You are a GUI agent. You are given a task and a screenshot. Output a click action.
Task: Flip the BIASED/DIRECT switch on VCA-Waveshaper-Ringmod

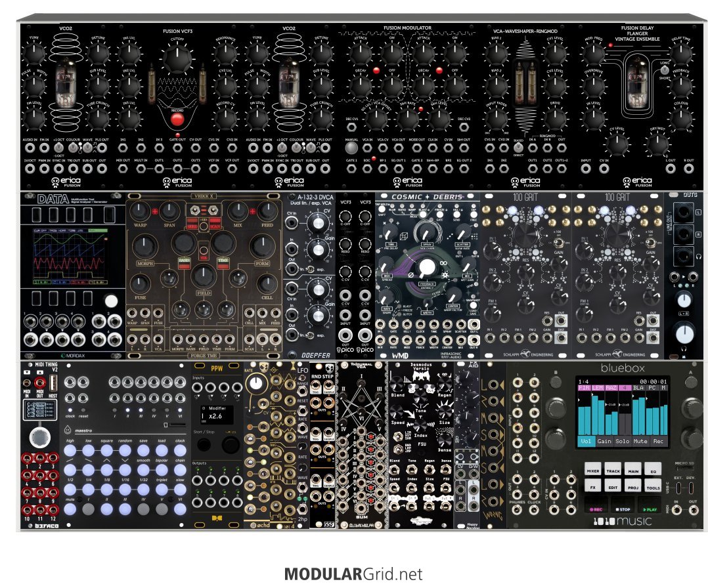coord(518,147)
